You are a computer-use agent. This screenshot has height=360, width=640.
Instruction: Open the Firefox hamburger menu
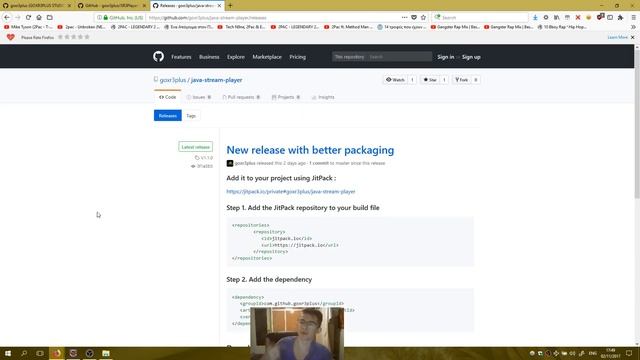point(633,18)
